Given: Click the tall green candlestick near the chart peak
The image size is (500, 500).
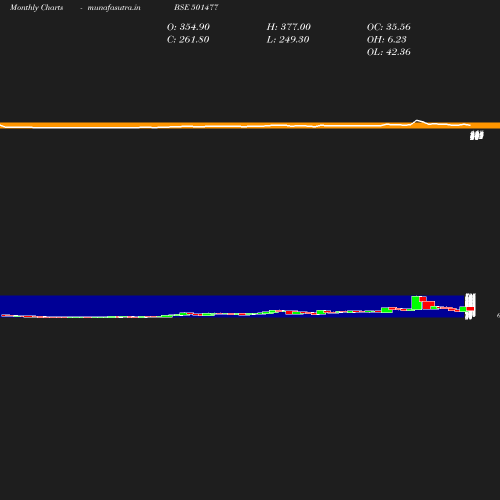Looking at the screenshot, I should 416,303.
